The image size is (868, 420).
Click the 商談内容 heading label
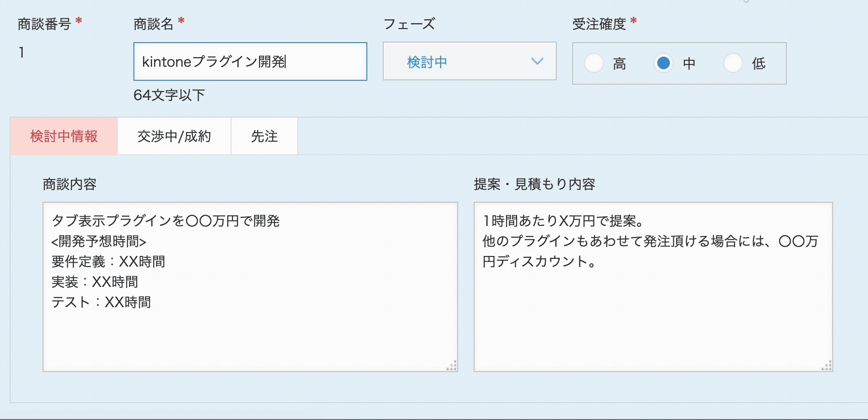[x=70, y=184]
